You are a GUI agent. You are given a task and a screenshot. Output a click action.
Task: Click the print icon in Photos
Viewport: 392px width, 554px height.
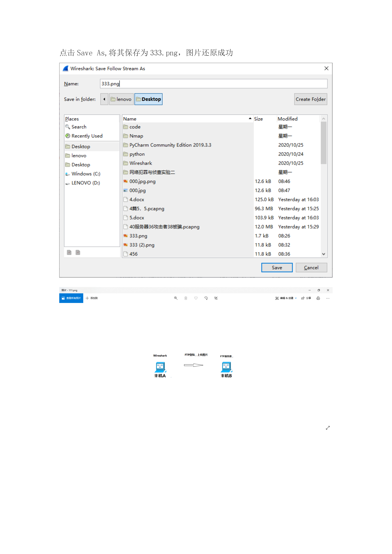pos(318,298)
